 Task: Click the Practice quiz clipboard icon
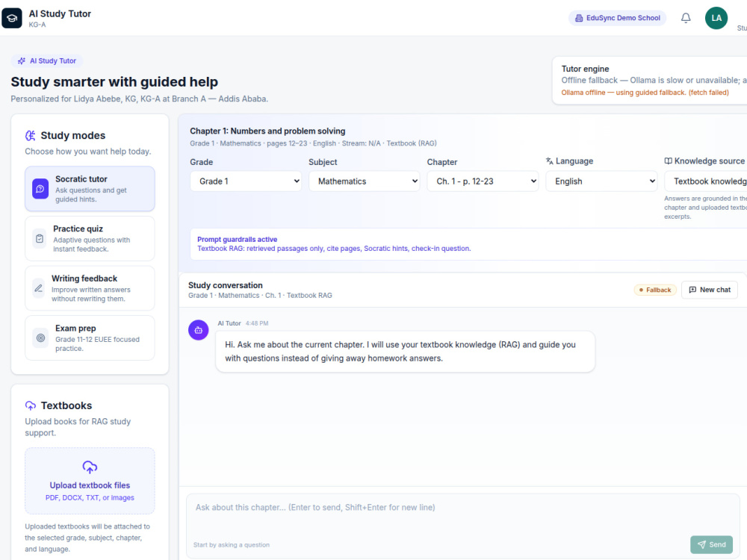[x=40, y=239]
